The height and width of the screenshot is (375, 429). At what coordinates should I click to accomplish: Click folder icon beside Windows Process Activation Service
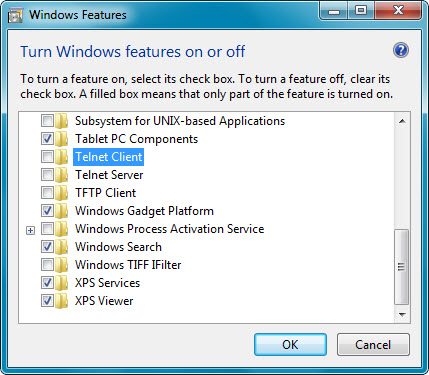pos(62,229)
